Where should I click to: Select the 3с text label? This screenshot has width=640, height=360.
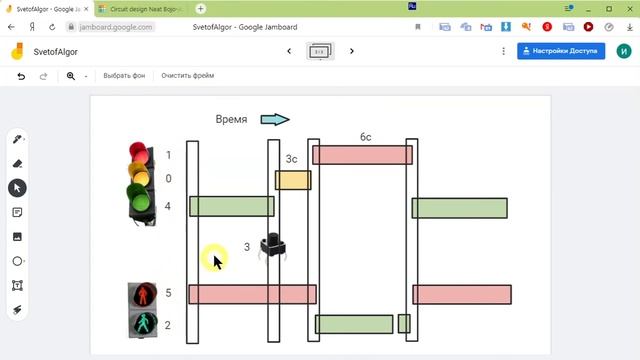tap(291, 159)
